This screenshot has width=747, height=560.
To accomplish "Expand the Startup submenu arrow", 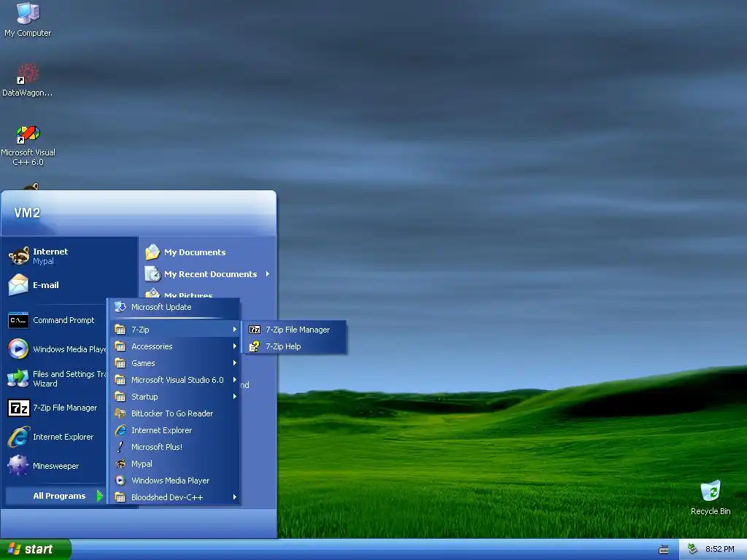I will coord(234,396).
